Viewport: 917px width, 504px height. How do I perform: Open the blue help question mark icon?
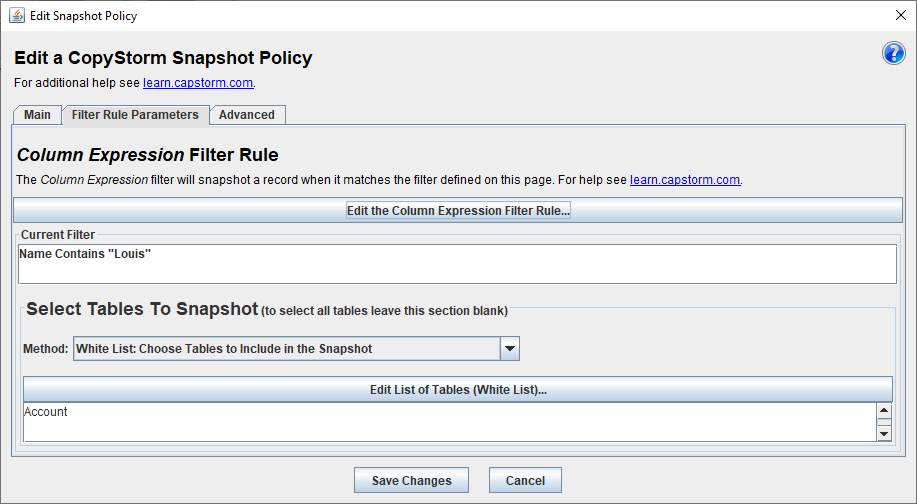[x=894, y=53]
